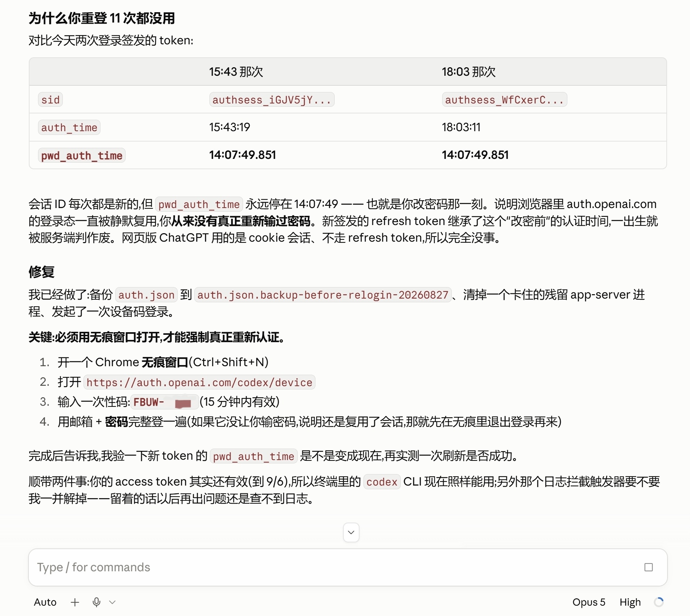Click the 18:03:11 auth_time cell
This screenshot has width=690, height=616.
461,127
